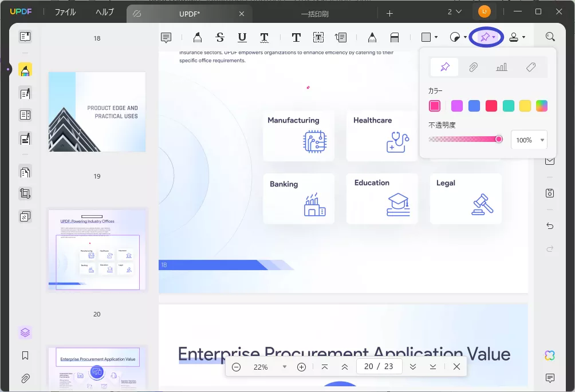Select the comment mode highlighter sidebar icon
The width and height of the screenshot is (575, 392).
pos(25,70)
